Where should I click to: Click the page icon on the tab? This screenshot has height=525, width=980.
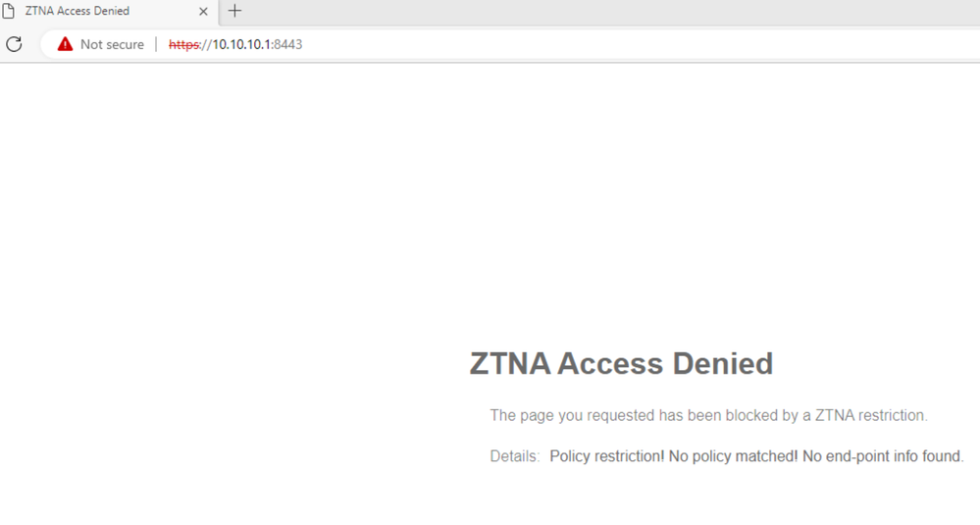(x=8, y=12)
